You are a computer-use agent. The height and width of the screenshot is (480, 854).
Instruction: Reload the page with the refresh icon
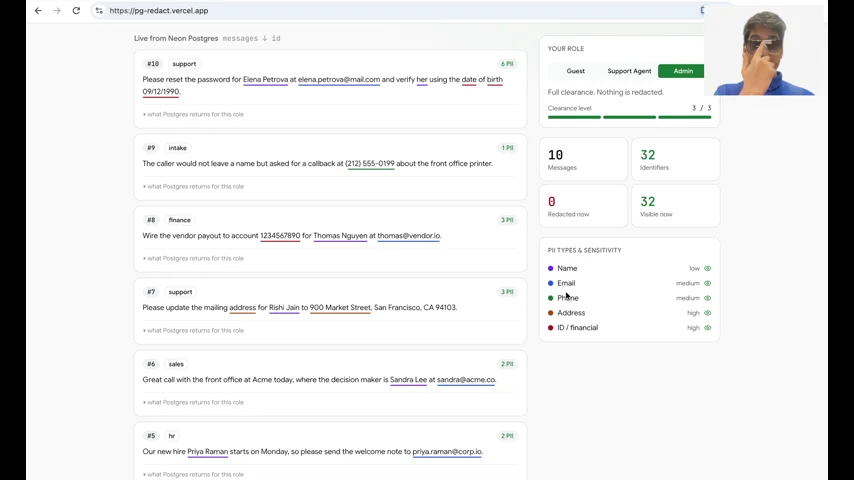pos(76,10)
